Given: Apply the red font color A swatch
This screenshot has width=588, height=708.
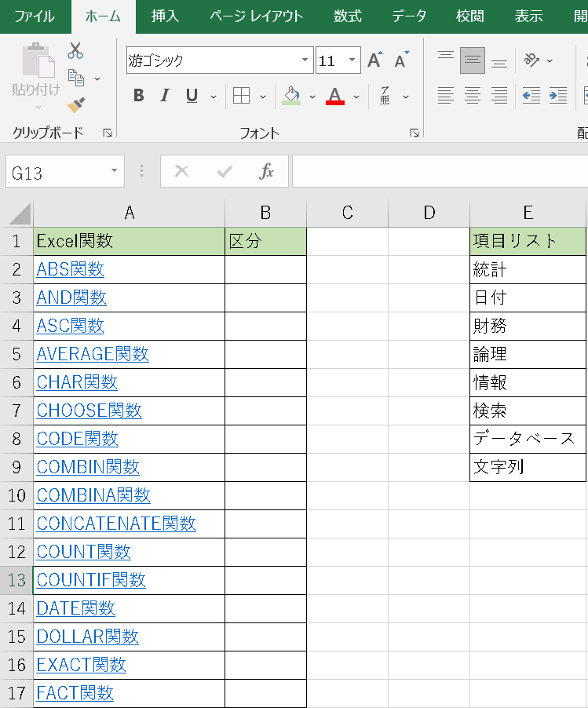Looking at the screenshot, I should [x=334, y=96].
